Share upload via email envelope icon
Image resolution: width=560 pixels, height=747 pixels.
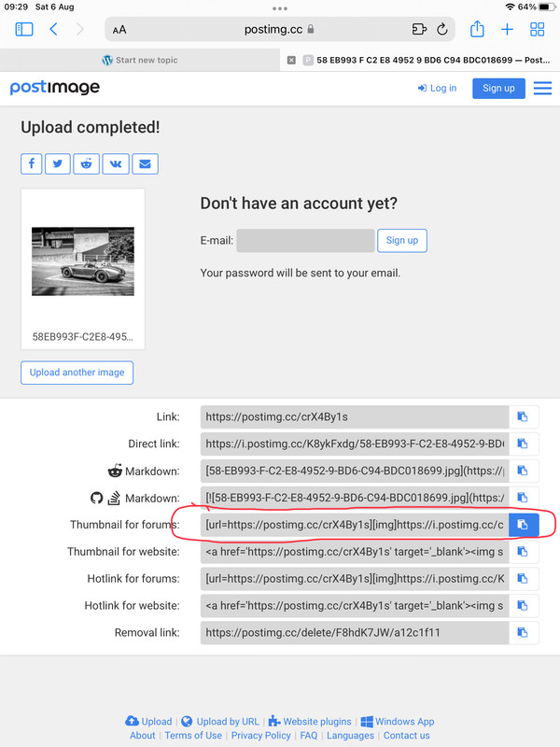(x=146, y=164)
